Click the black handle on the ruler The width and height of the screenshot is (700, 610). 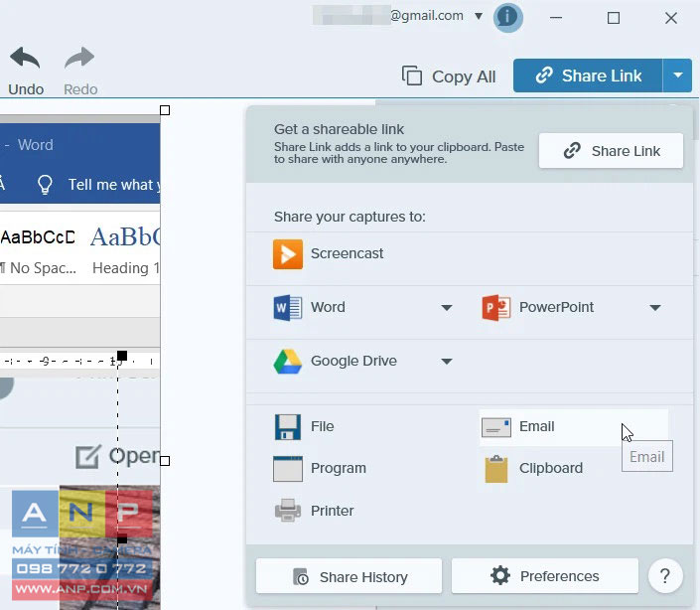pyautogui.click(x=122, y=356)
